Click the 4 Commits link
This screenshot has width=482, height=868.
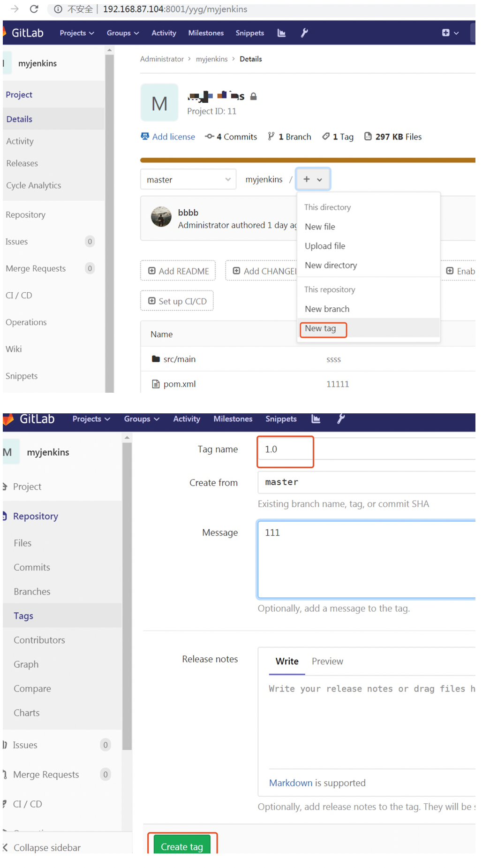(x=231, y=137)
